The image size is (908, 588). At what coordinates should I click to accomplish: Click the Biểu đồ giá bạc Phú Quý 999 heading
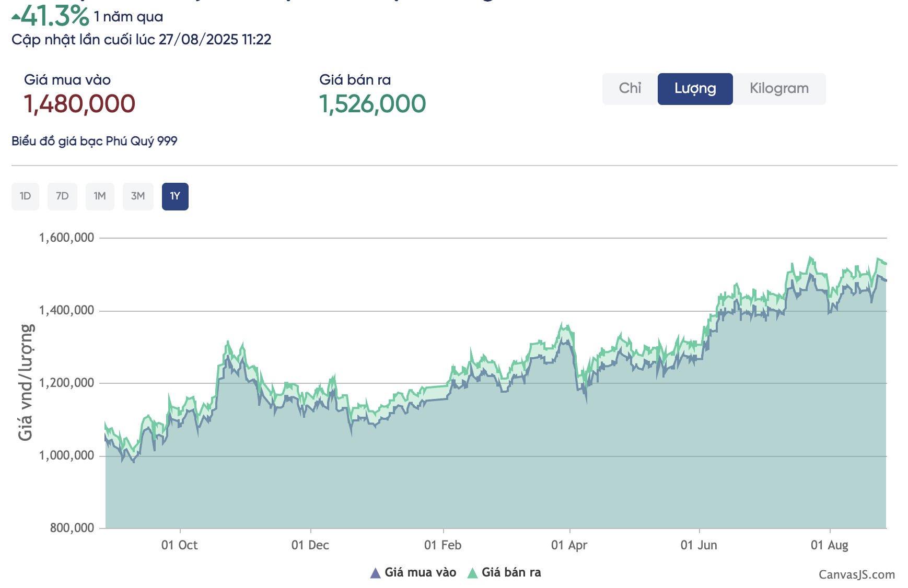click(95, 141)
